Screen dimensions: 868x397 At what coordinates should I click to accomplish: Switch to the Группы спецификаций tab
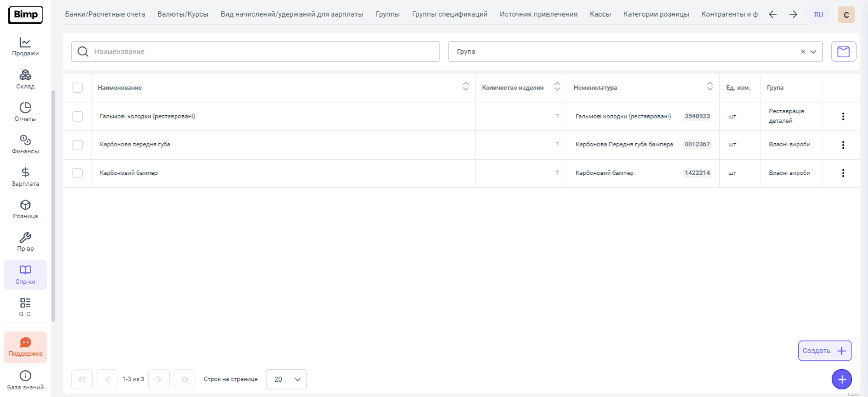(x=450, y=14)
